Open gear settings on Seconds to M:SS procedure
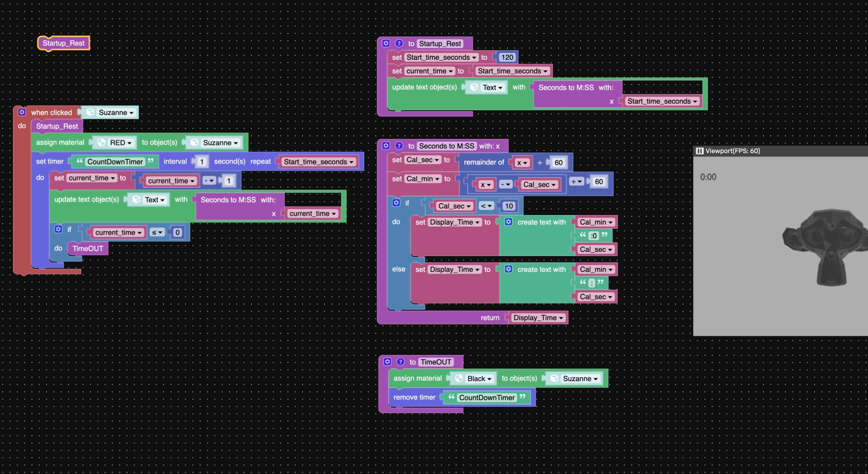The width and height of the screenshot is (868, 474). click(386, 145)
